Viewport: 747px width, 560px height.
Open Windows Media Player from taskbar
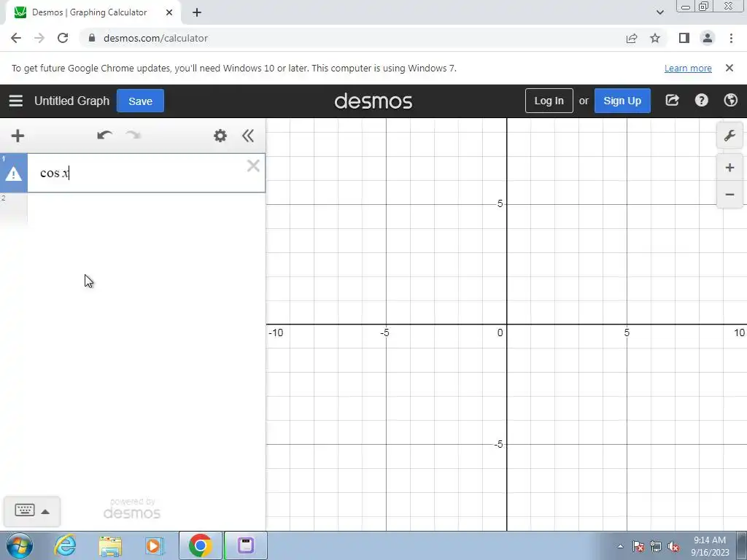coord(154,545)
